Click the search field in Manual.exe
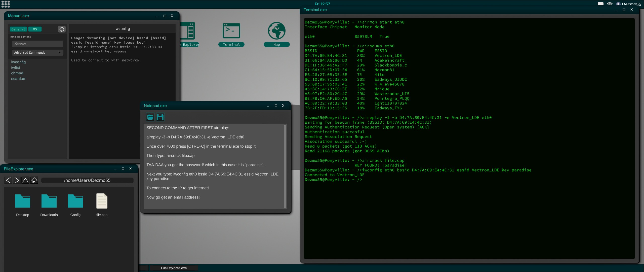Screen dimensions: 644x272 point(37,44)
